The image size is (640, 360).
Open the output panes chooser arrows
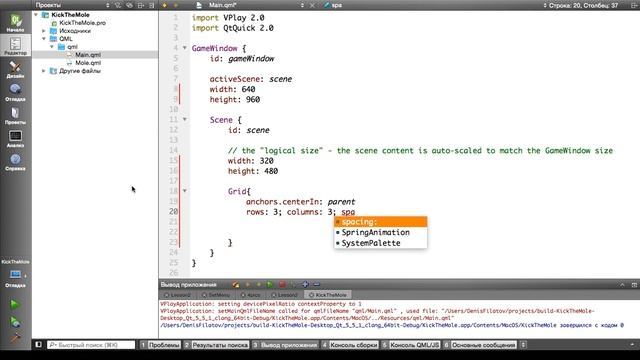(x=523, y=345)
